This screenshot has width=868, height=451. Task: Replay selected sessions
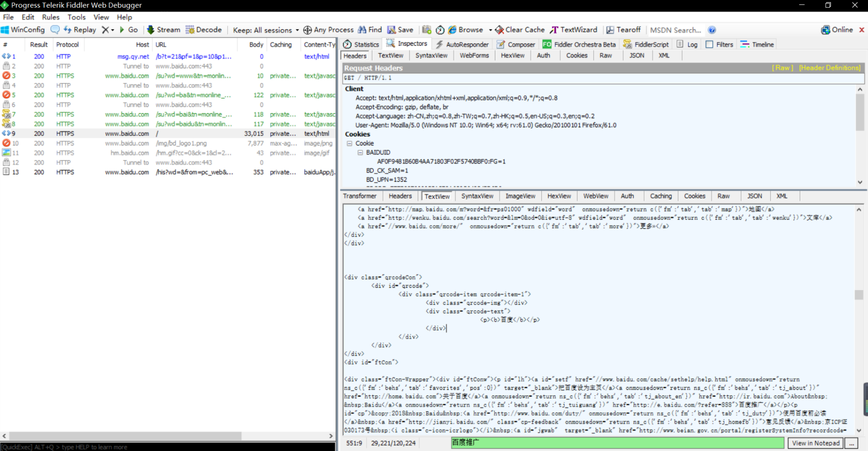(80, 30)
